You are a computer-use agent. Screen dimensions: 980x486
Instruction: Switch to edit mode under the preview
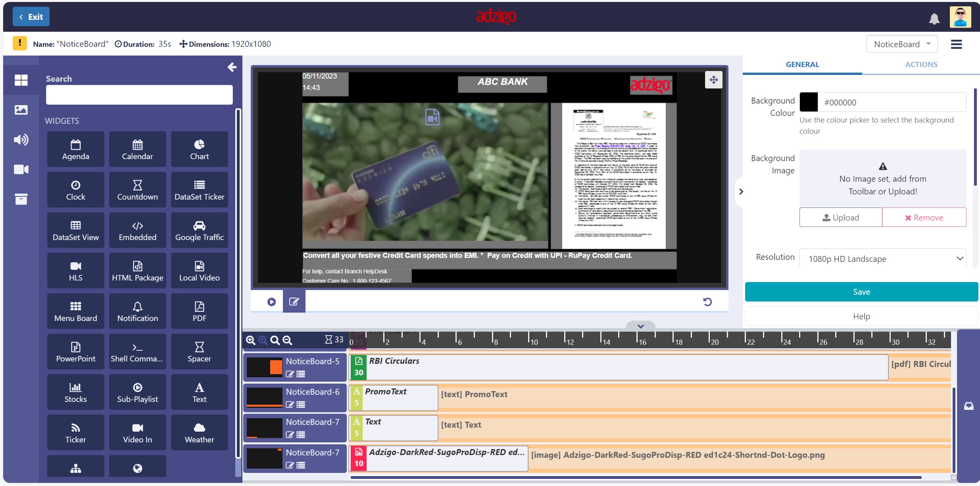coord(294,302)
